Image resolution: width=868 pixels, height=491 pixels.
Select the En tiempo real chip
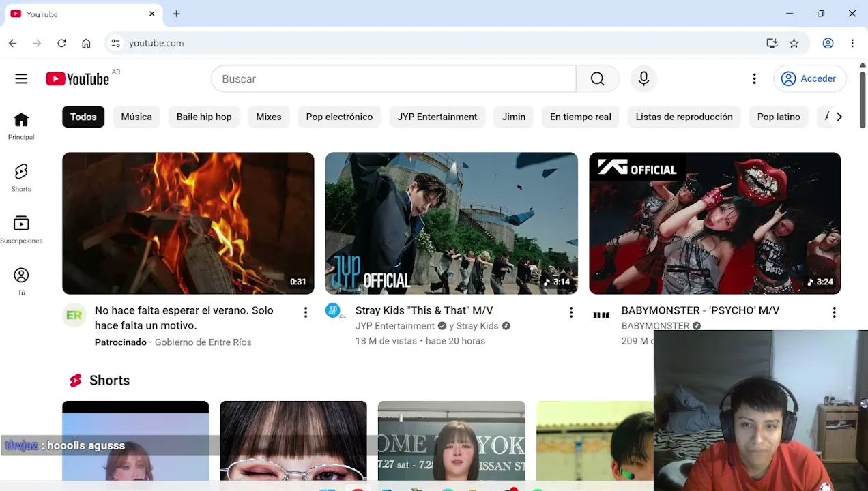[581, 117]
